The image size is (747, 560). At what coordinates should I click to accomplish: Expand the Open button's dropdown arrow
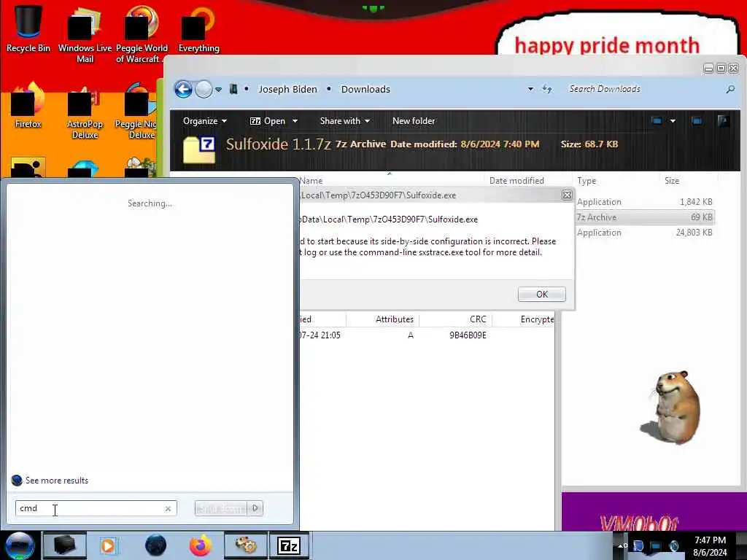point(295,121)
